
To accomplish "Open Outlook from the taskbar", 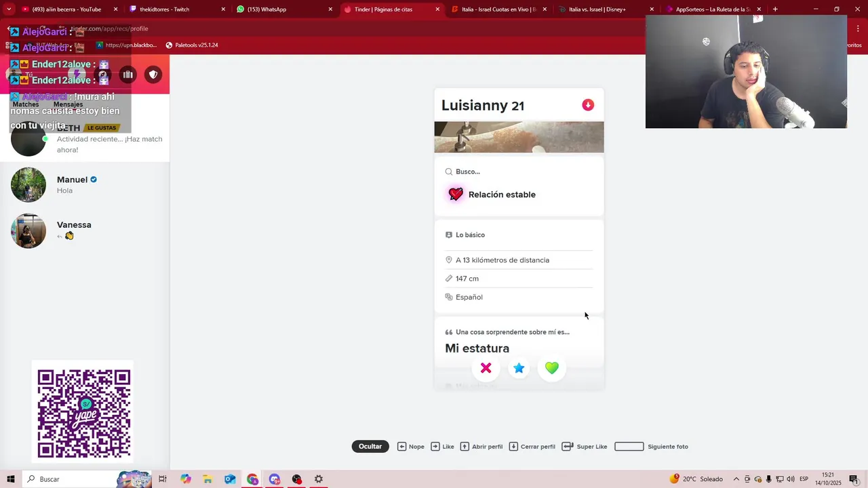I will (x=230, y=479).
